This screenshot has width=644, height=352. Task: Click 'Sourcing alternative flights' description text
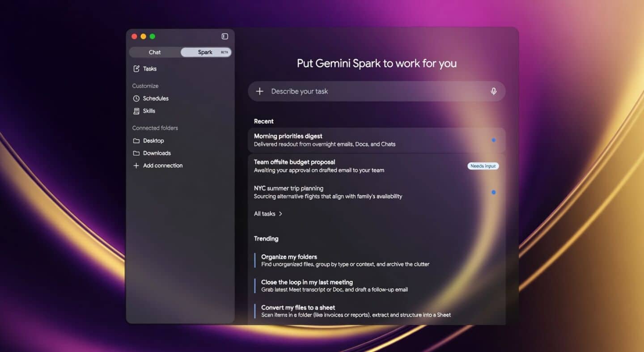point(328,196)
